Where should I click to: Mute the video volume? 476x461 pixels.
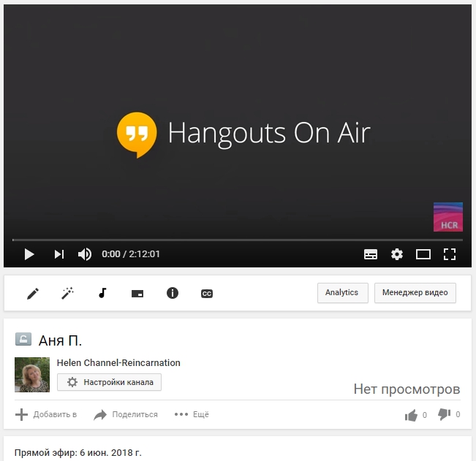tap(85, 254)
